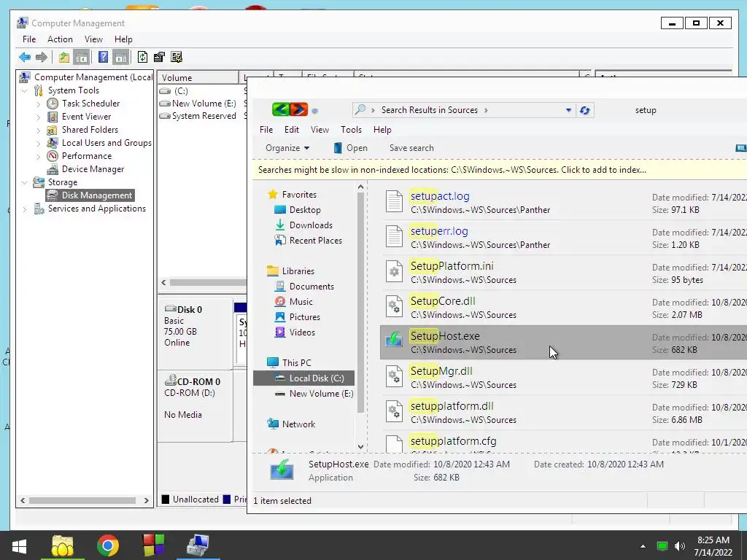
Task: Refresh the search results in Explorer
Action: (584, 111)
